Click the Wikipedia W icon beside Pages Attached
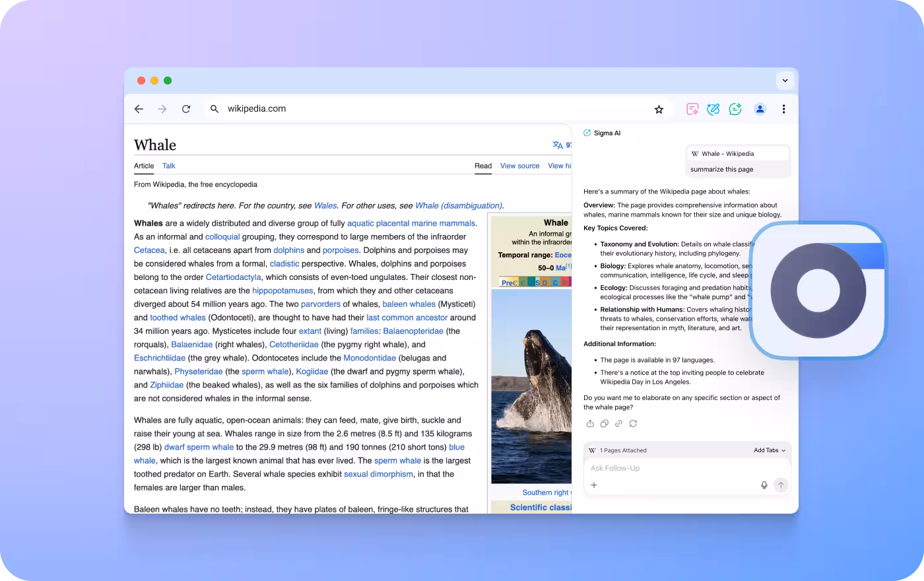 point(592,450)
